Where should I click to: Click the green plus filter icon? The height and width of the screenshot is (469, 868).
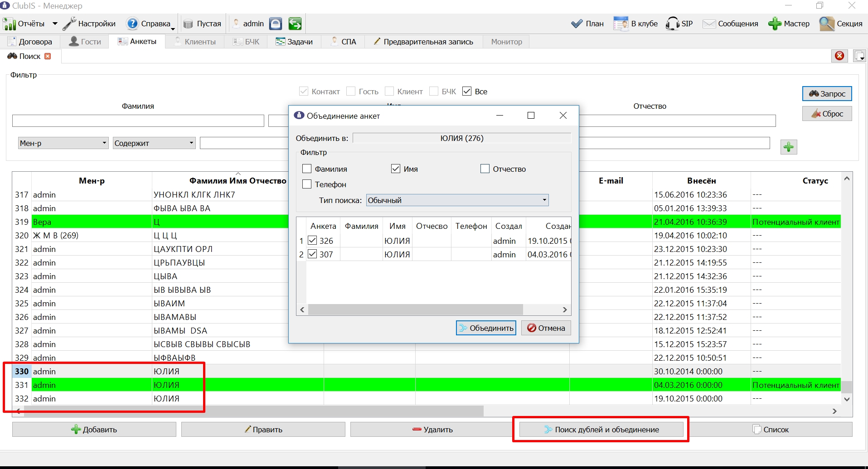coord(789,147)
